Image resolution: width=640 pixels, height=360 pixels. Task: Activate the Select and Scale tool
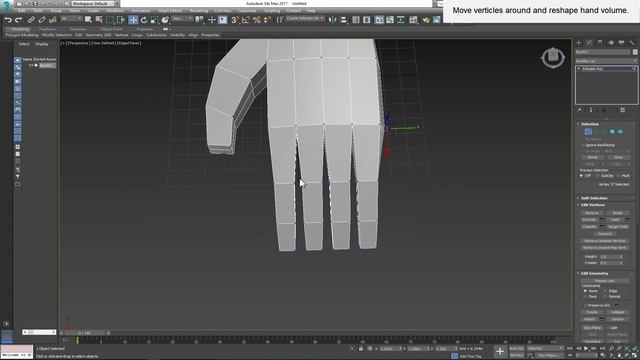(x=154, y=20)
